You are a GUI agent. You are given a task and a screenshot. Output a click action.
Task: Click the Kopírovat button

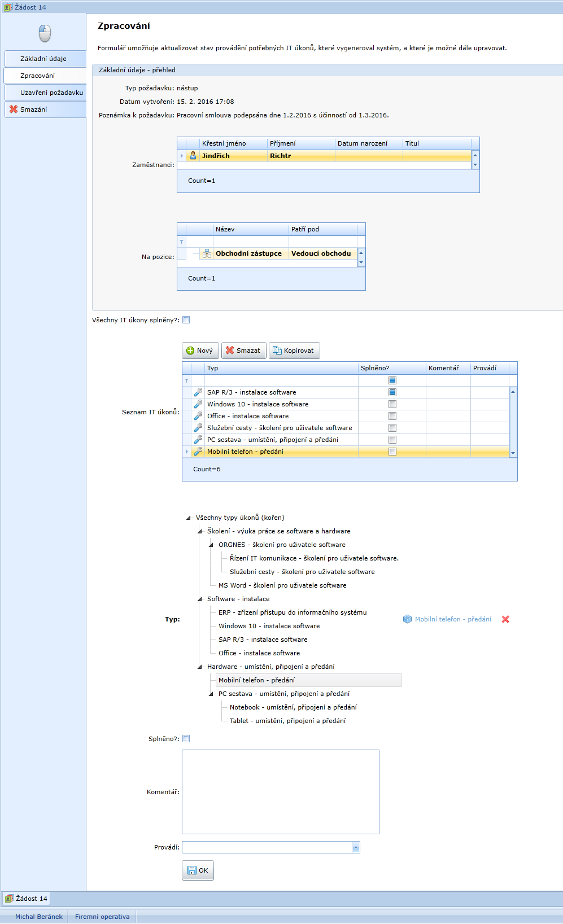(x=294, y=351)
